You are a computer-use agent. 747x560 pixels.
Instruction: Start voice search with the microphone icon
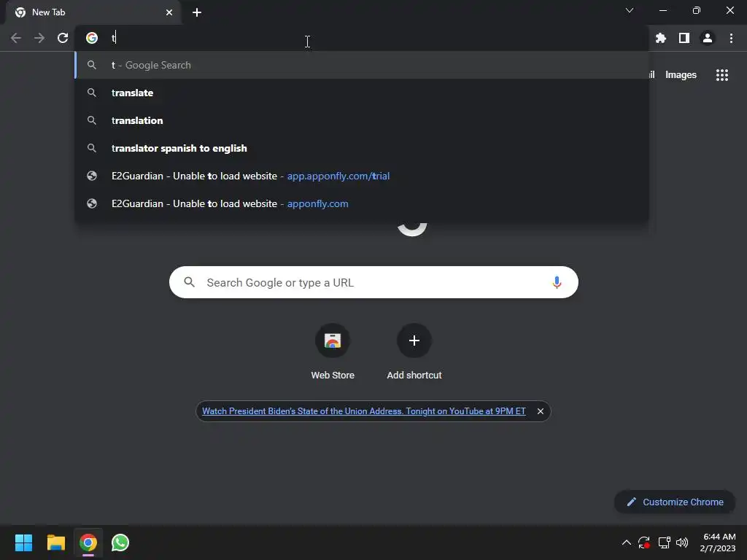pos(556,282)
